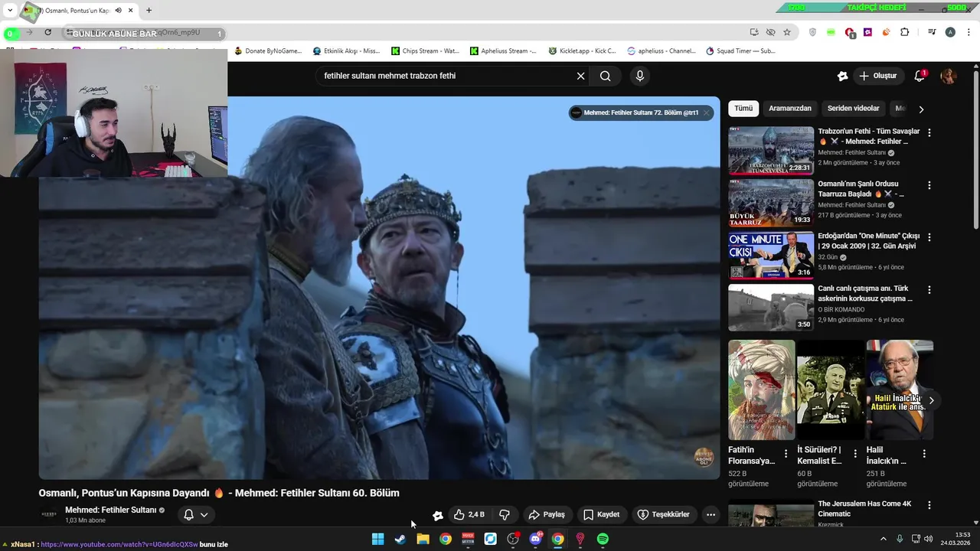The width and height of the screenshot is (980, 551).
Task: Expand subscription notification dropdown chevron
Action: (204, 514)
